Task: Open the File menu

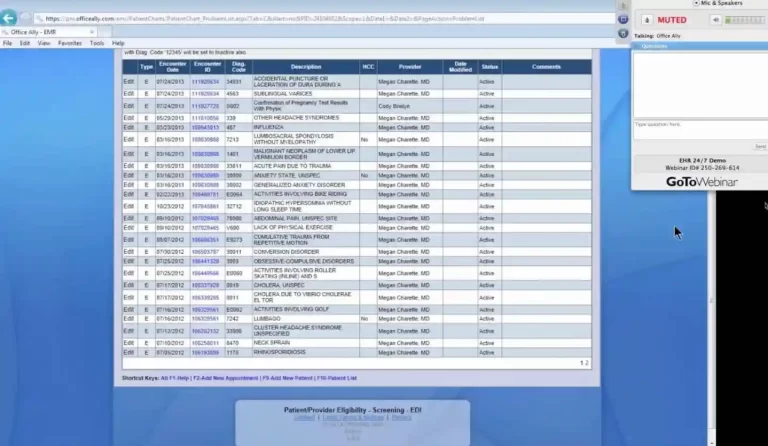Action: point(7,43)
